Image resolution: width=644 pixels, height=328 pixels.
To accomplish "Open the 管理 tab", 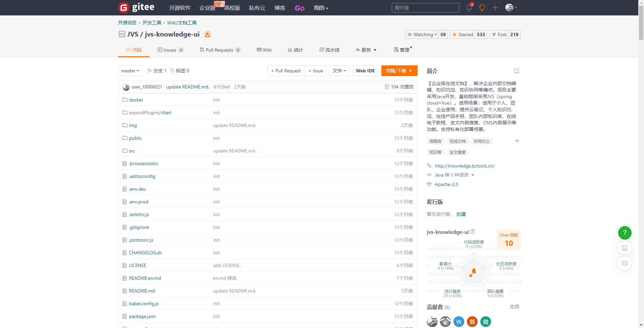I will 401,50.
